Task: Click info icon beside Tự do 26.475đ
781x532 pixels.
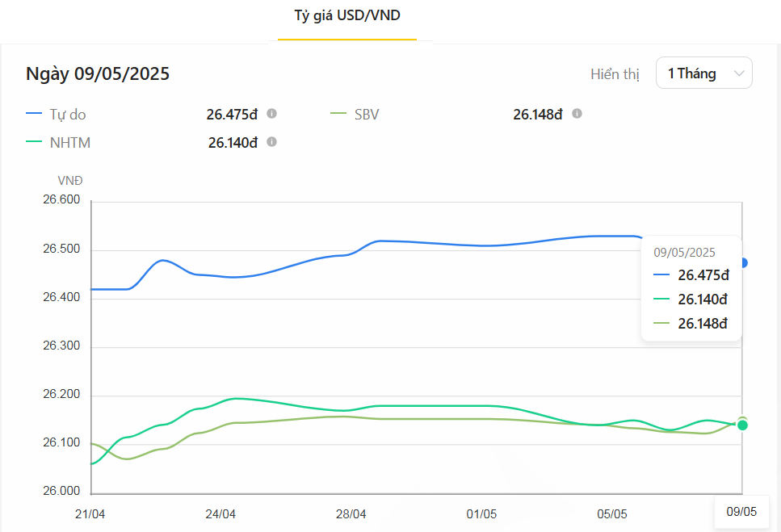Action: pos(272,114)
